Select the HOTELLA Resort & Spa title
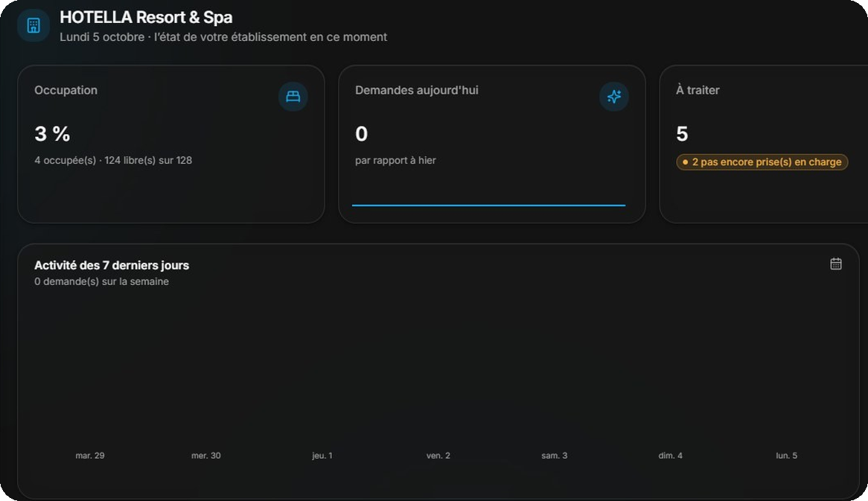Viewport: 868px width, 501px height. [146, 17]
